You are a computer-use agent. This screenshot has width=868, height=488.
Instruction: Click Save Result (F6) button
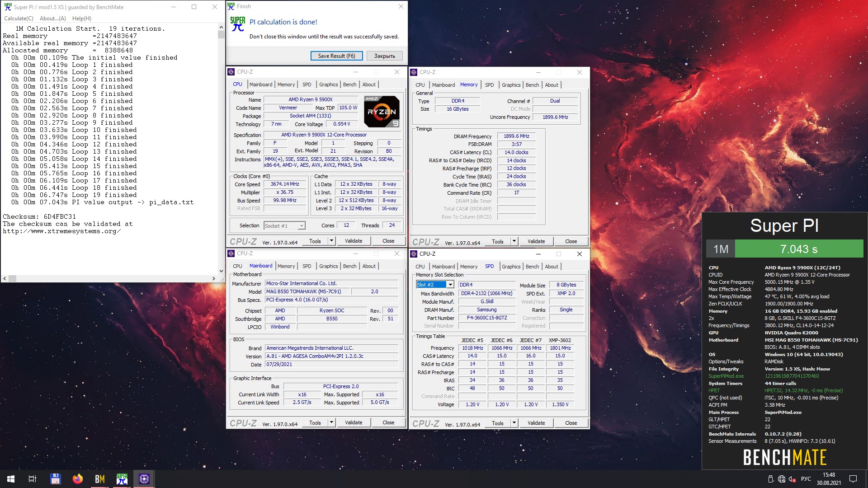tap(336, 56)
